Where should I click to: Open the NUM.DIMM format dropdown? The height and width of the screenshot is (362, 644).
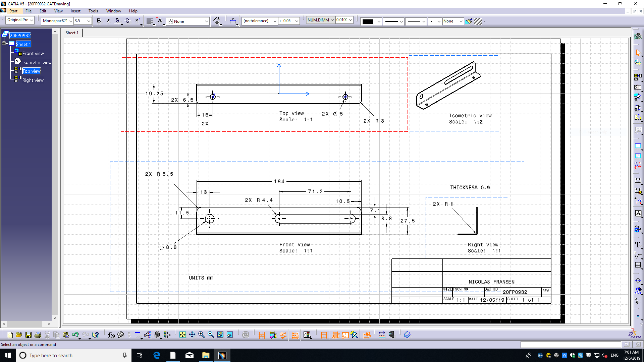click(332, 20)
